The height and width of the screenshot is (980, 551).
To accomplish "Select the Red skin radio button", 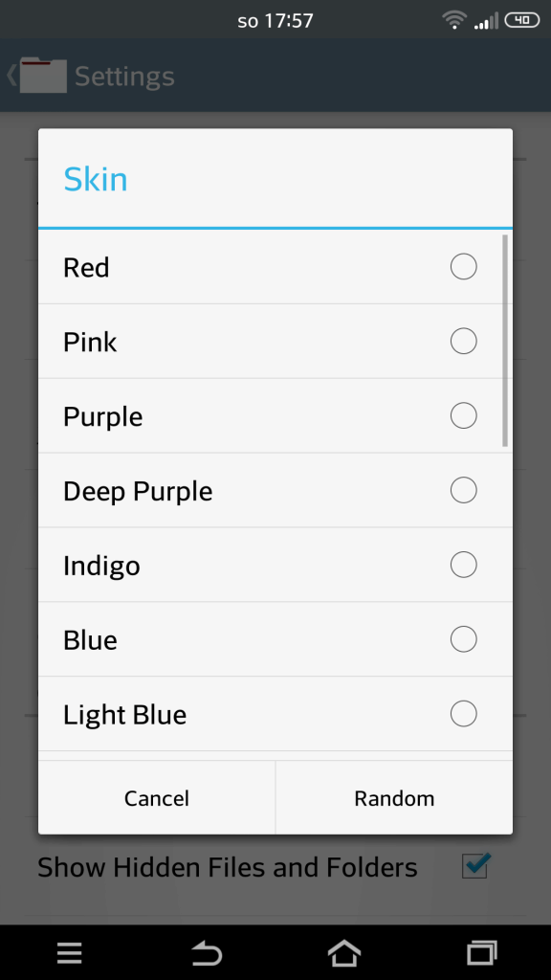I will (x=464, y=267).
